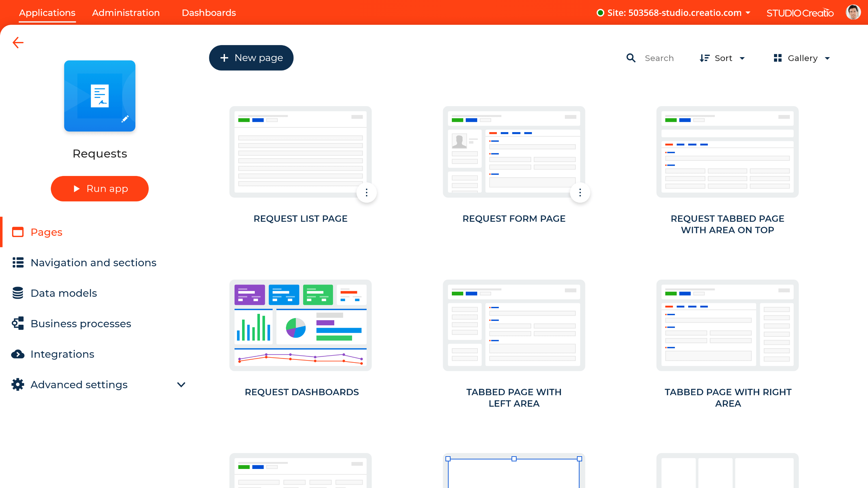Screen dimensions: 868x488
Task: Open the Request Form Page three-dot menu
Action: tap(580, 192)
